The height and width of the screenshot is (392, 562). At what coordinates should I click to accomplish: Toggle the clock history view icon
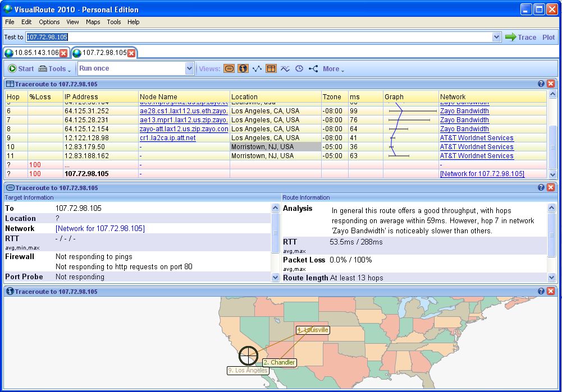pyautogui.click(x=299, y=68)
